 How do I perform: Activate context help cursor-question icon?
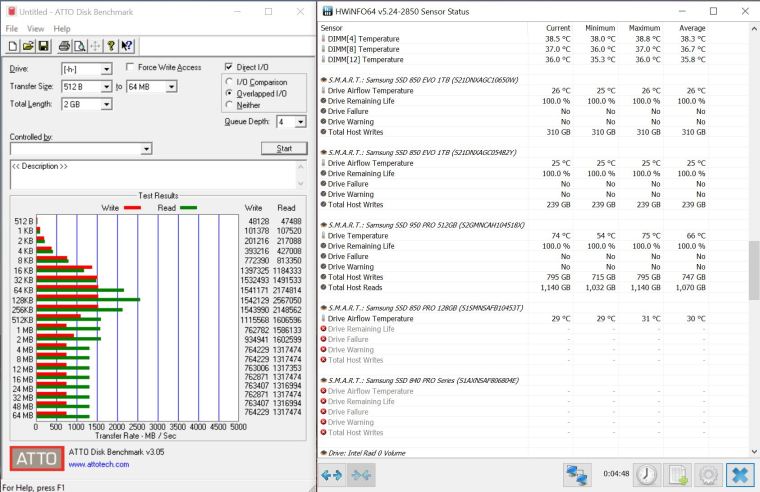coord(127,46)
